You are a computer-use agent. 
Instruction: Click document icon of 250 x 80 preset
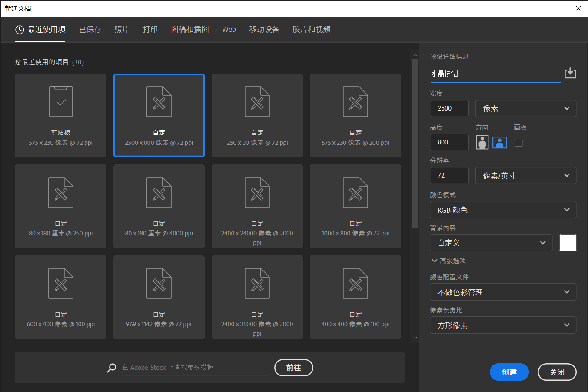(x=257, y=101)
